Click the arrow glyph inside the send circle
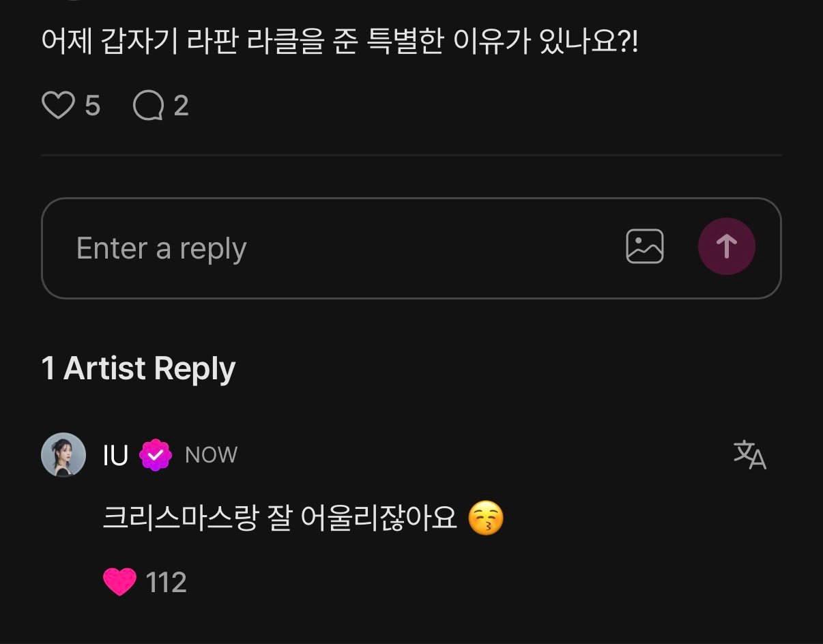823x644 pixels. (726, 246)
